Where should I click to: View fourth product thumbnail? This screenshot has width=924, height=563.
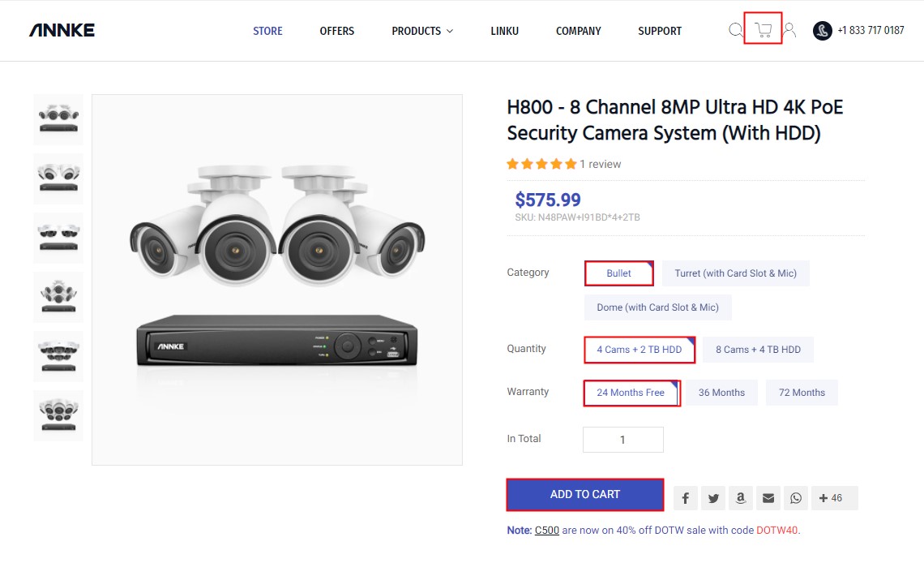click(x=58, y=297)
